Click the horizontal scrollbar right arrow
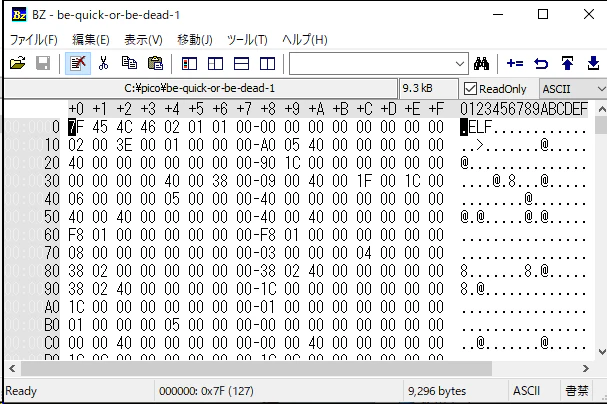The image size is (607, 404). click(586, 368)
